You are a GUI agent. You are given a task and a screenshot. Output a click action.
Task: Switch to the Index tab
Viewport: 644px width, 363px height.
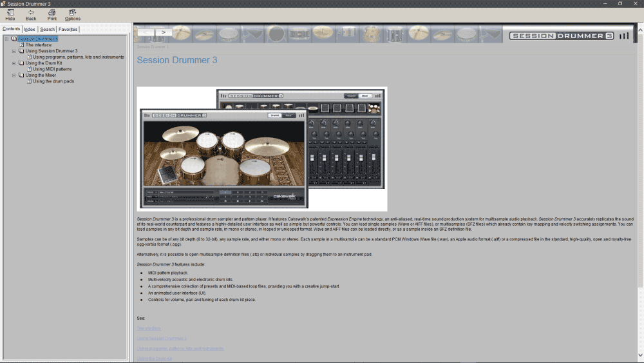point(30,29)
